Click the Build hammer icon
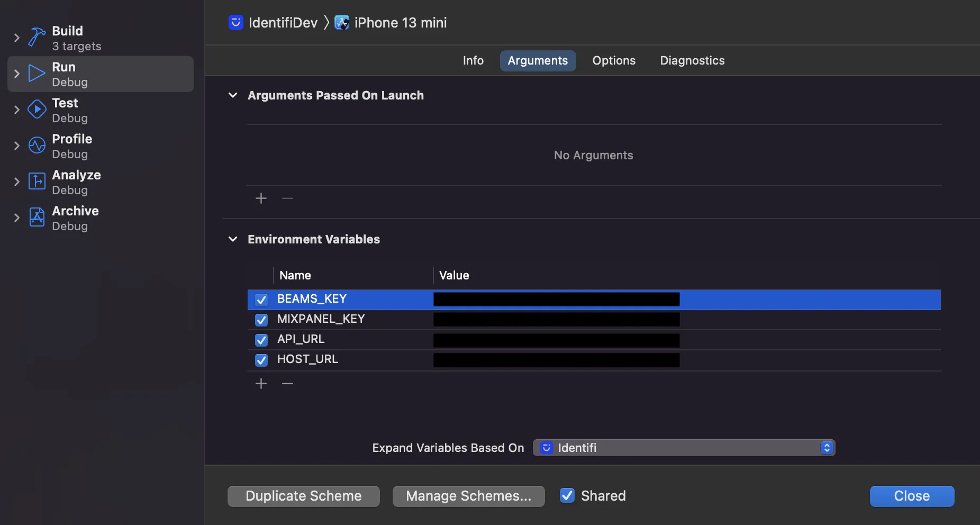Image resolution: width=980 pixels, height=525 pixels. (x=37, y=38)
